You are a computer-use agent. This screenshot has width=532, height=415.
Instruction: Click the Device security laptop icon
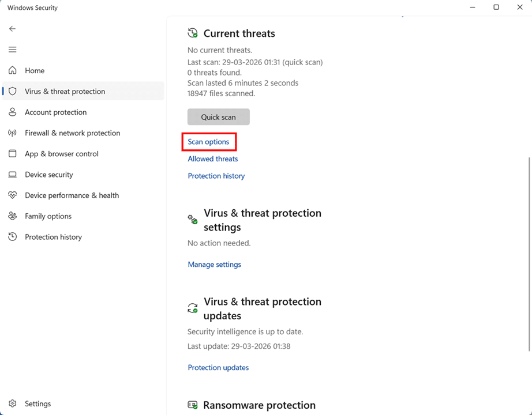click(x=13, y=175)
